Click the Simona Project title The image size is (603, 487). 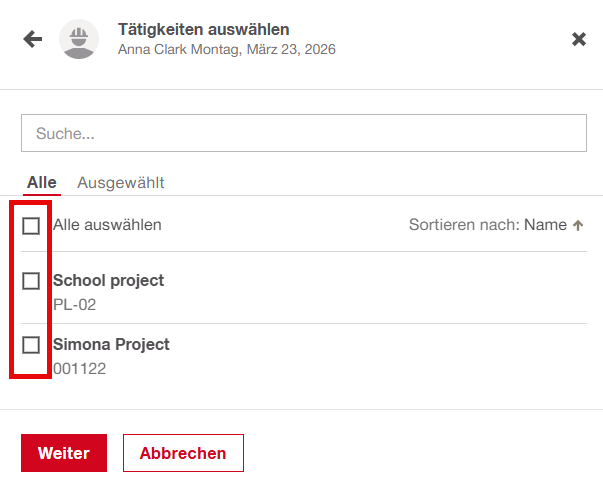[111, 345]
